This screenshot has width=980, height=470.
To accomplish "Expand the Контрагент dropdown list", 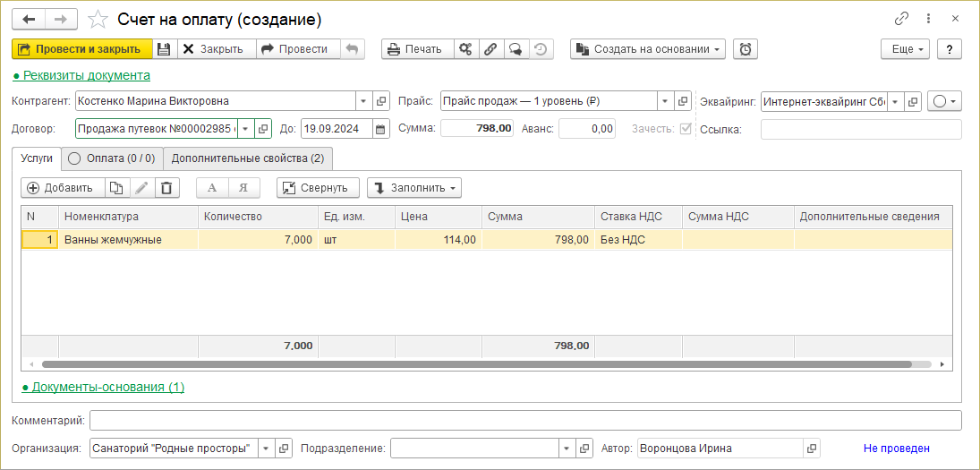I will (363, 101).
